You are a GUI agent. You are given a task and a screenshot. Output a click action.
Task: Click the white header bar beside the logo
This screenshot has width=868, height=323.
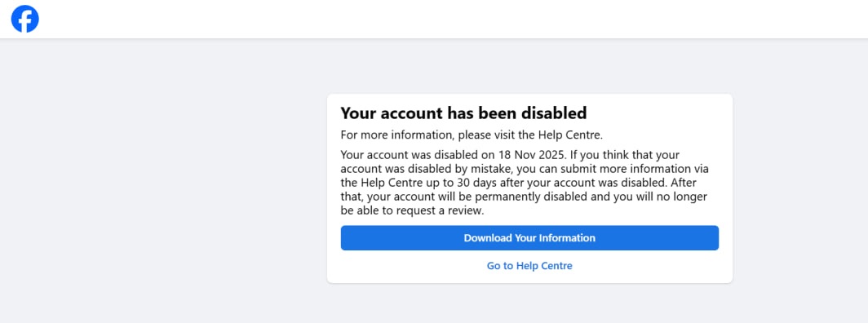coord(443,19)
